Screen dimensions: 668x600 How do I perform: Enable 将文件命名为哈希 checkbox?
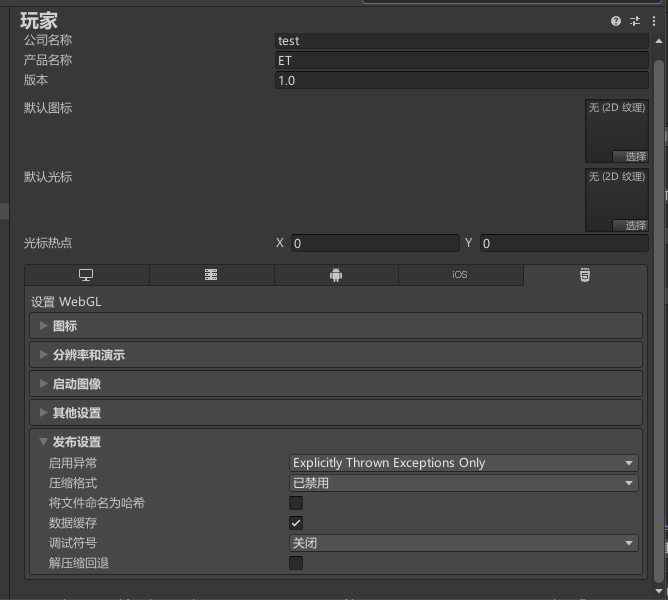pos(296,503)
